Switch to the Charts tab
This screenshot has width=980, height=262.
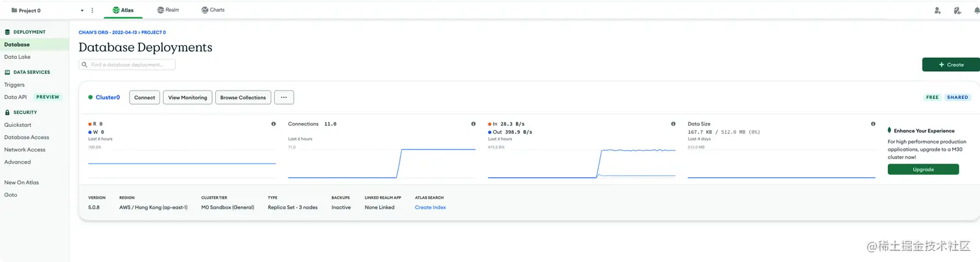pos(213,10)
